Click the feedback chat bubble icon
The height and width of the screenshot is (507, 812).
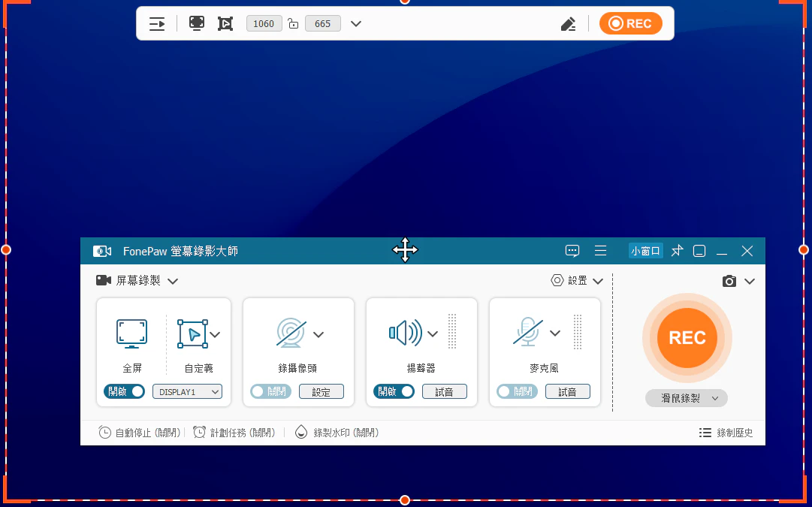click(572, 251)
